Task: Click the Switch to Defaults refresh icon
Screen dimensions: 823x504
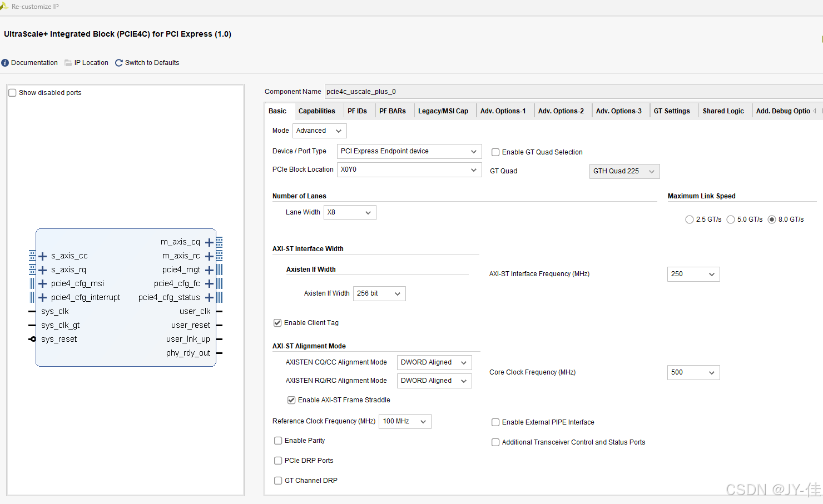Action: [119, 63]
